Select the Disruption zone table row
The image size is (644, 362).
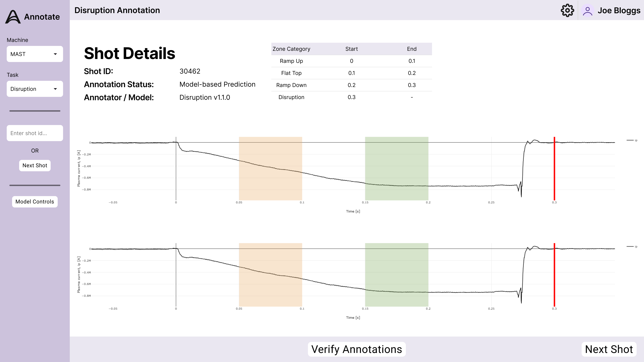351,97
